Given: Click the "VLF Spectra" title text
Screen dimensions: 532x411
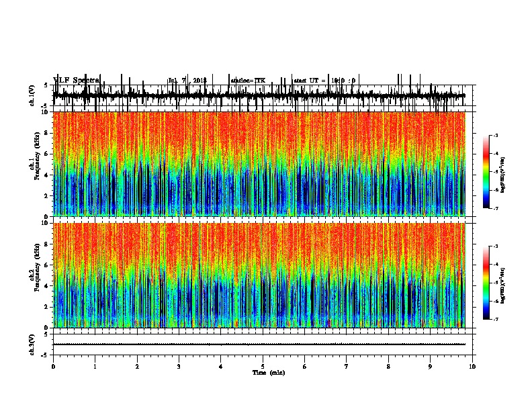Looking at the screenshot, I should 77,80.
